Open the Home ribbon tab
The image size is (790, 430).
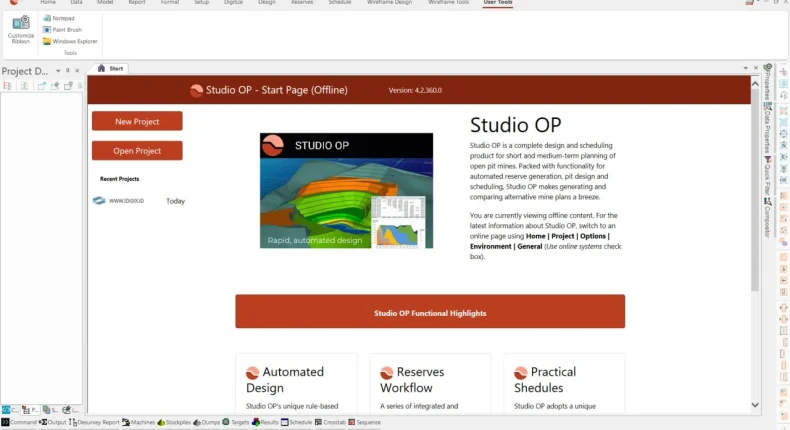[x=48, y=3]
